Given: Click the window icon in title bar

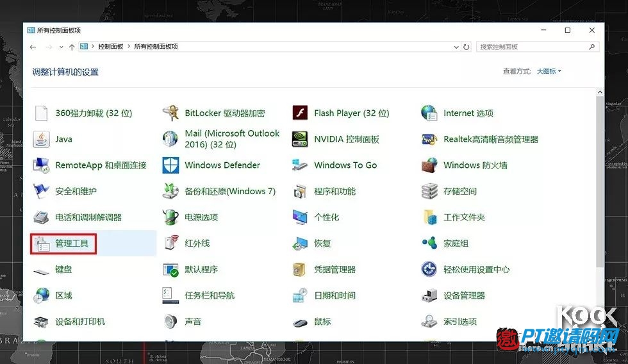Looking at the screenshot, I should (31, 30).
